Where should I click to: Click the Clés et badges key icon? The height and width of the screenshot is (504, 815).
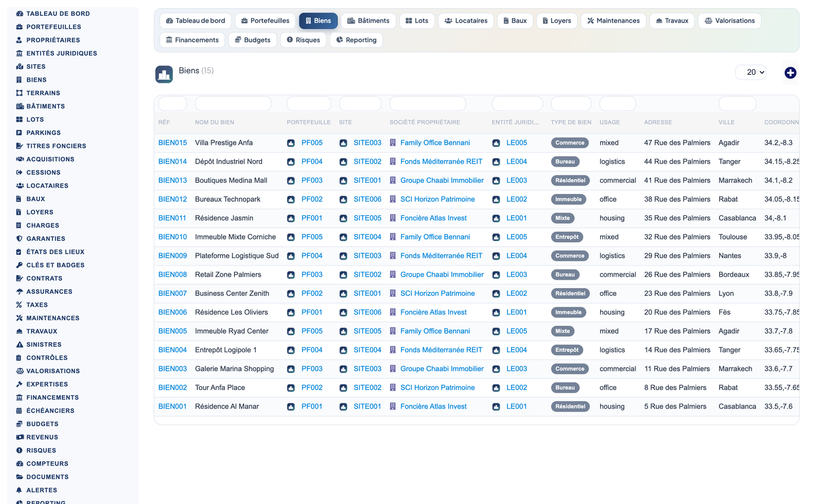pyautogui.click(x=20, y=265)
